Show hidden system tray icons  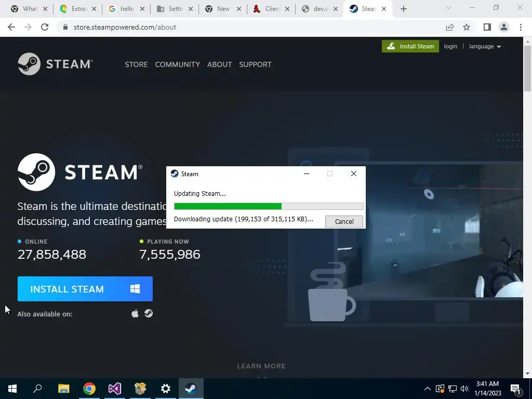click(428, 389)
